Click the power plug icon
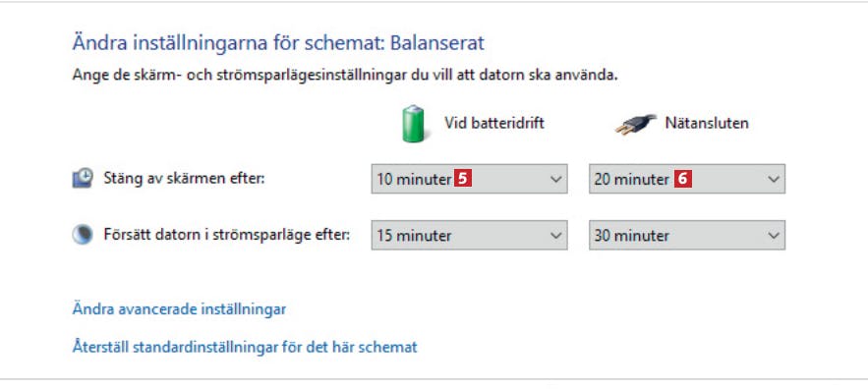This screenshot has width=868, height=389. point(635,125)
